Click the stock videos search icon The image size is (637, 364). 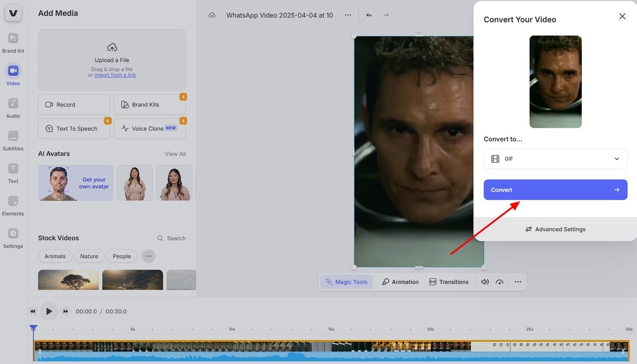[x=160, y=238]
